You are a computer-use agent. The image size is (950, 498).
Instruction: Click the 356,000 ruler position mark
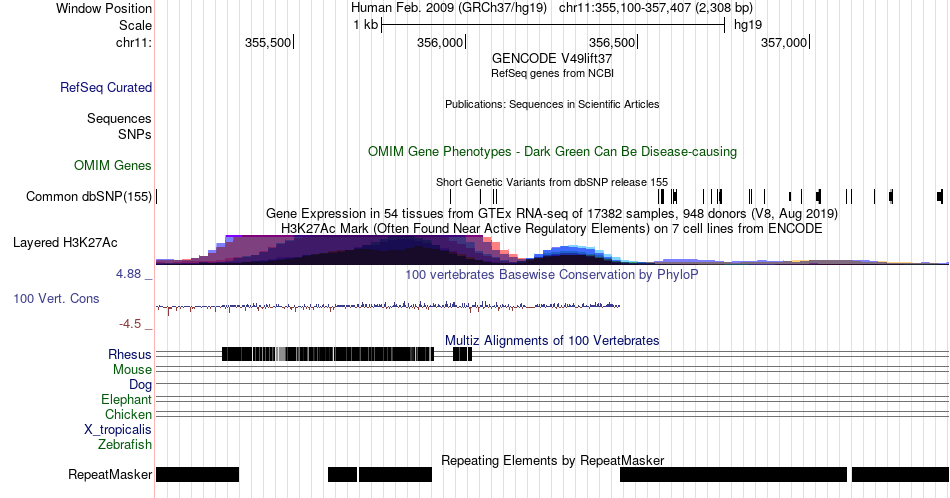click(441, 42)
